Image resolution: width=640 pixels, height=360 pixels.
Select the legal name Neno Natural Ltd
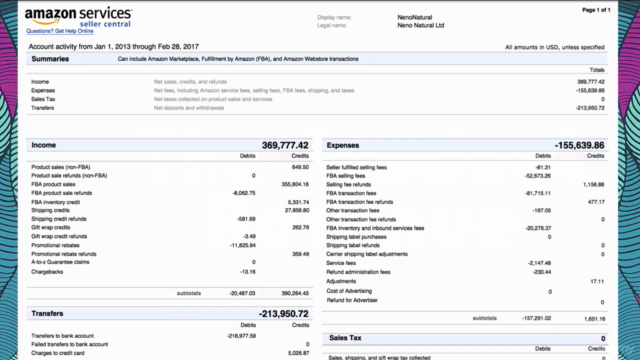click(421, 25)
